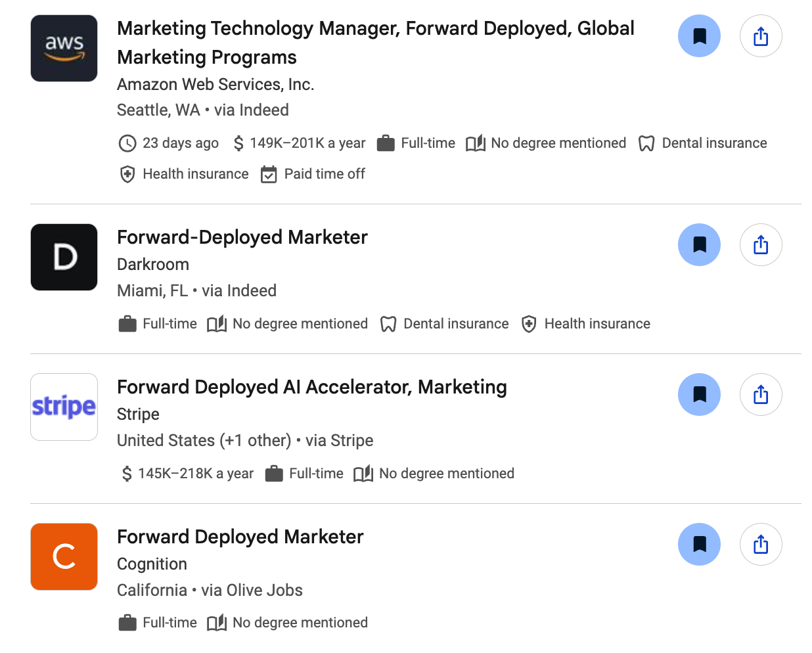Viewport: 812px width, 653px height.
Task: Share the Darkroom Forward-Deployed Marketer job
Action: click(761, 245)
